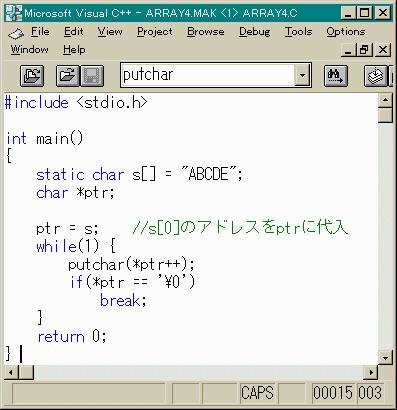Click the Project Files toolbar icon
397x410 pixels.
click(32, 76)
